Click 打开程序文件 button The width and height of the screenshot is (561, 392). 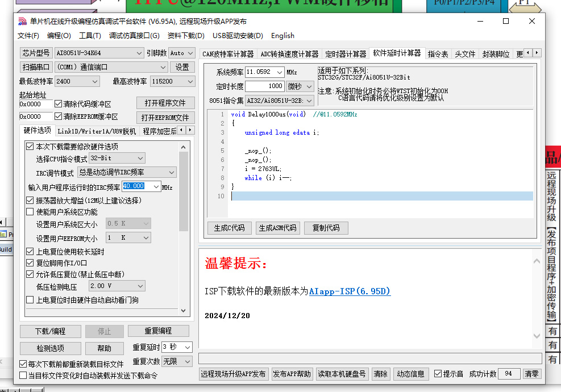pos(165,103)
